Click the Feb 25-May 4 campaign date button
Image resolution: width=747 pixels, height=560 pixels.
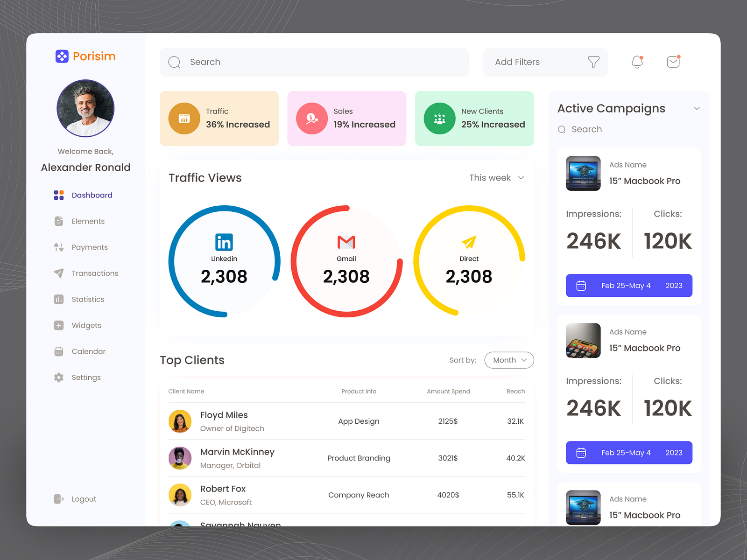pyautogui.click(x=629, y=285)
